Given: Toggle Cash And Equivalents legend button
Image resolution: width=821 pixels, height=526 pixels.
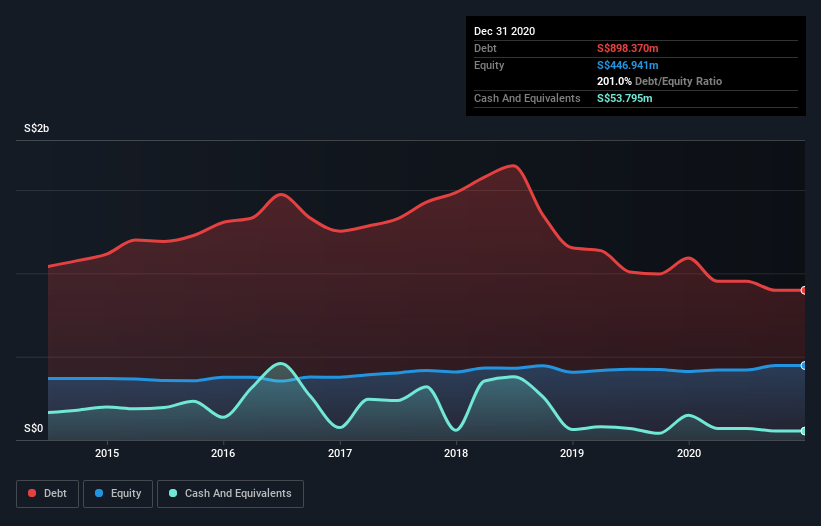Looking at the screenshot, I should click(230, 494).
